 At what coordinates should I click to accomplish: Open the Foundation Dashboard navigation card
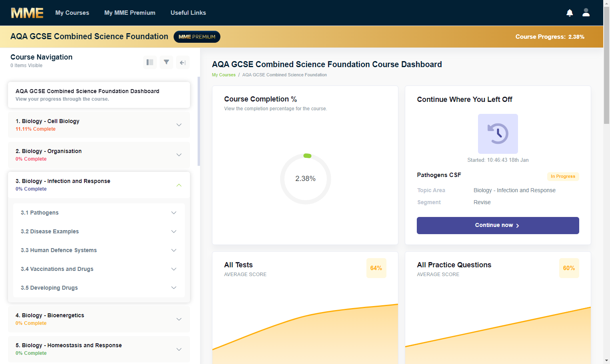[x=99, y=95]
